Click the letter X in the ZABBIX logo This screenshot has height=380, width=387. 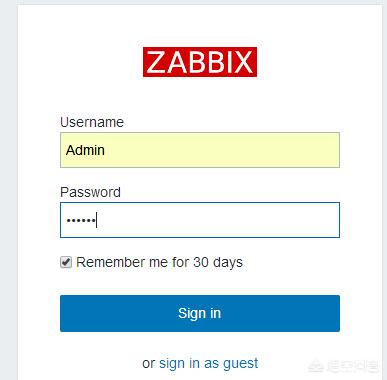(x=244, y=62)
